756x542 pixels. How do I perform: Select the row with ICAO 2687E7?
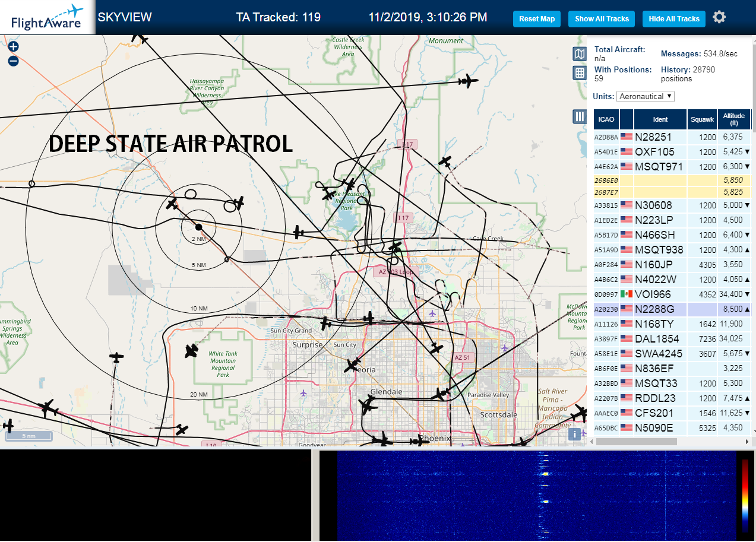point(672,192)
